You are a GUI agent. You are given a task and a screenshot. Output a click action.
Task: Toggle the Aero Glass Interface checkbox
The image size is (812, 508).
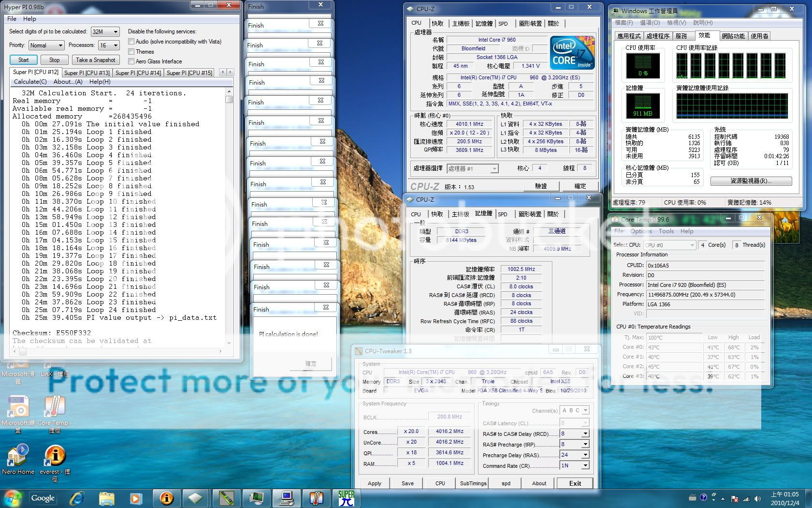tap(131, 61)
